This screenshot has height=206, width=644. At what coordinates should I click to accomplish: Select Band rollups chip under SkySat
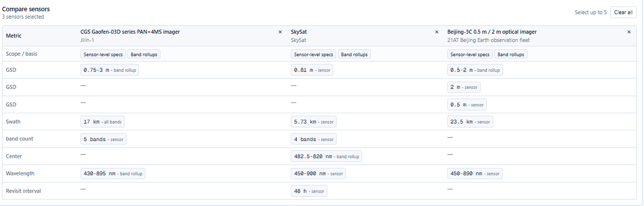[x=355, y=54]
